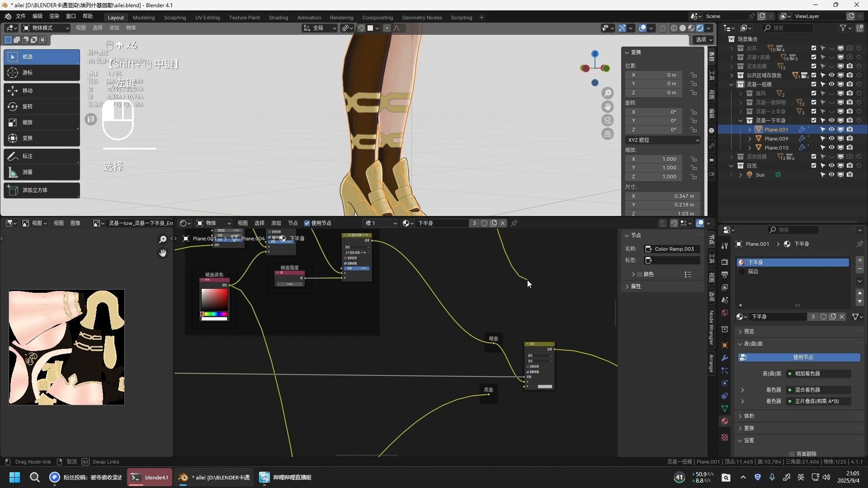868x488 pixels.
Task: Activate the Rotate (旋转) tool
Action: point(42,107)
